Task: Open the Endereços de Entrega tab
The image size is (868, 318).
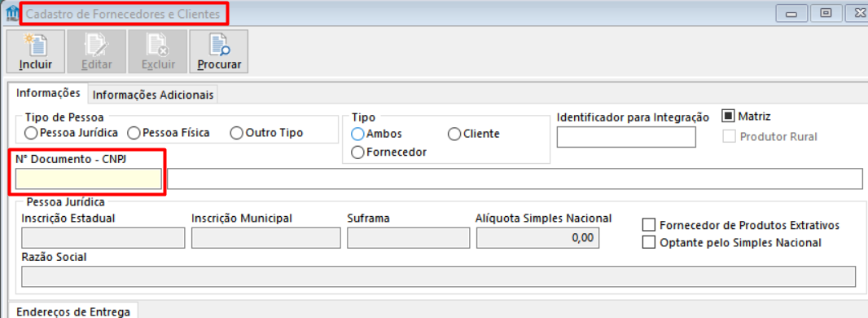Action: coord(73,311)
